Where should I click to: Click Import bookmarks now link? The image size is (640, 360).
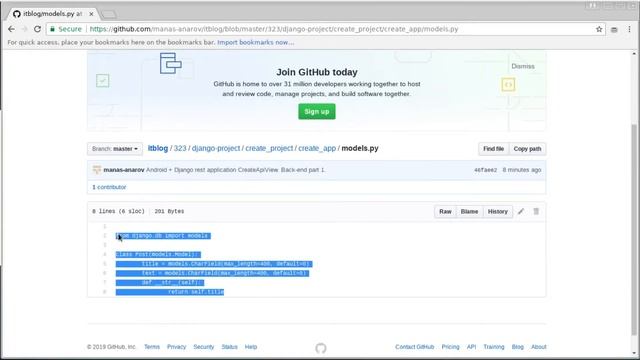(x=256, y=42)
